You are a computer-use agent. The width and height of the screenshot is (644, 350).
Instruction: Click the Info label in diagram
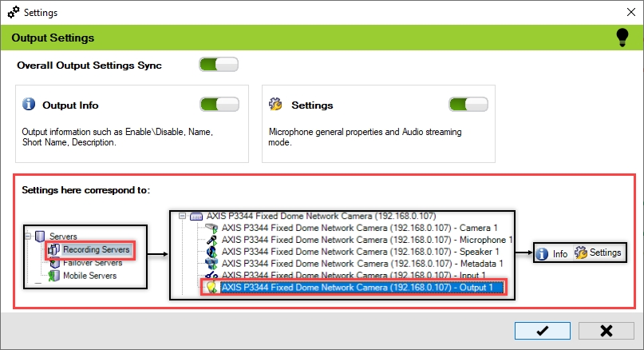point(560,254)
